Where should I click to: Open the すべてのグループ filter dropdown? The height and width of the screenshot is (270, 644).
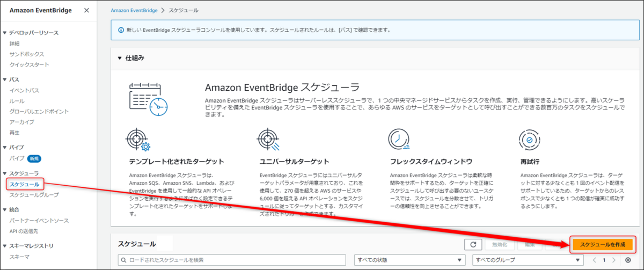[528, 260]
